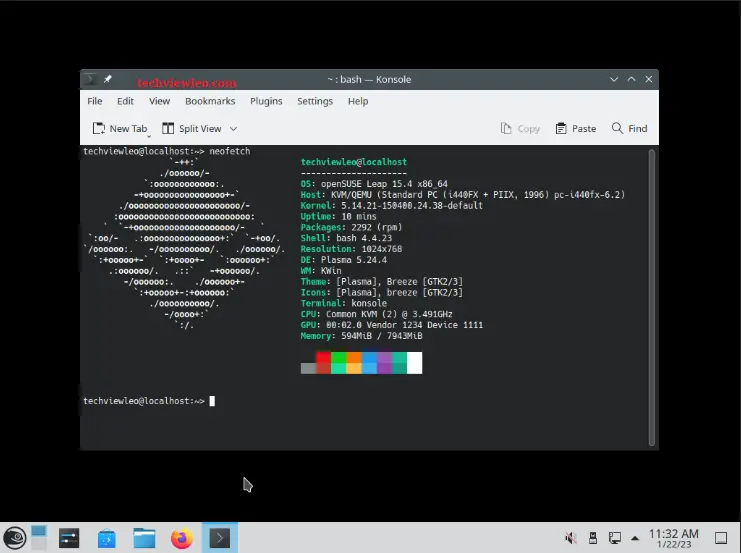Open the removable devices tray icon
The image size is (741, 553).
pyautogui.click(x=593, y=538)
